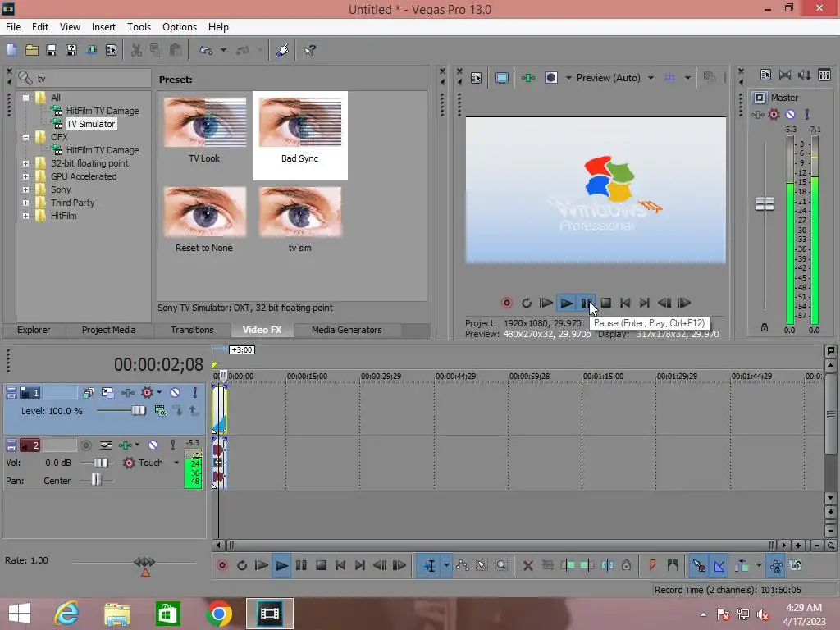Expand the 32-bit floating point folder
This screenshot has height=630, width=840.
coord(25,163)
